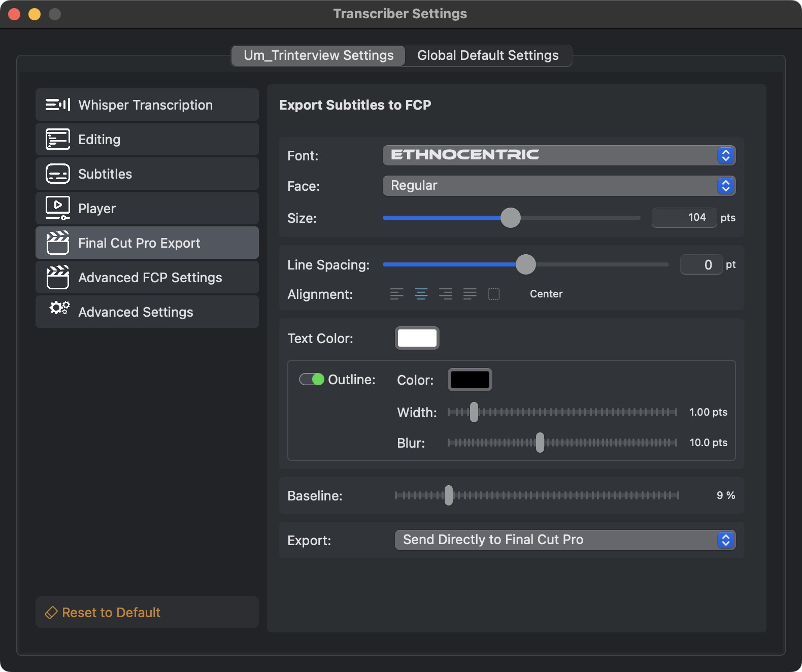The height and width of the screenshot is (672, 802).
Task: Select justified text alignment
Action: tap(470, 294)
